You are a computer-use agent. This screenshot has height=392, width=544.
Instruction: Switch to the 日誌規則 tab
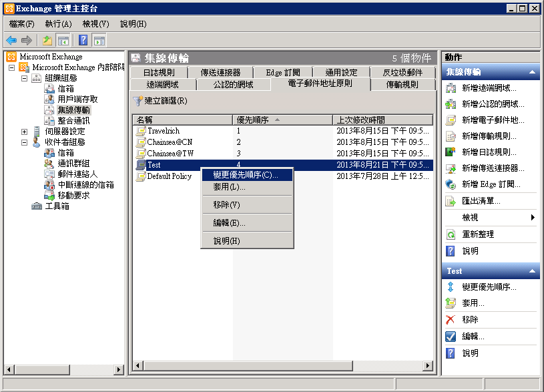pos(159,73)
